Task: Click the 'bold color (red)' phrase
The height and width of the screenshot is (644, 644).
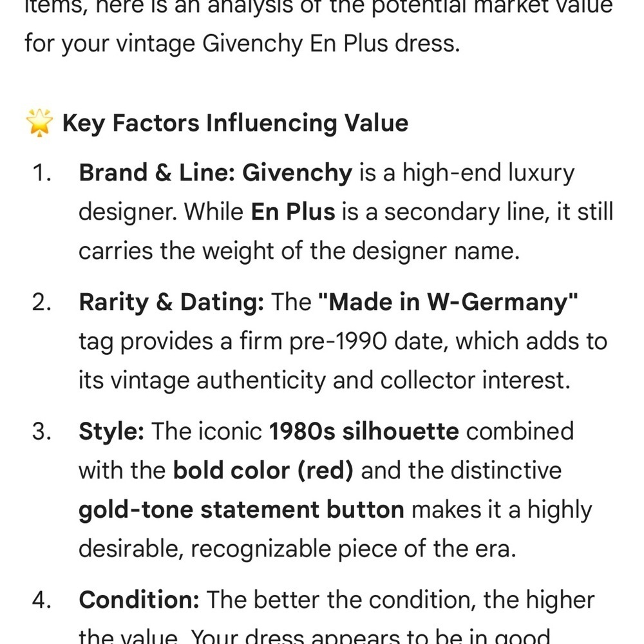Action: pyautogui.click(x=263, y=471)
